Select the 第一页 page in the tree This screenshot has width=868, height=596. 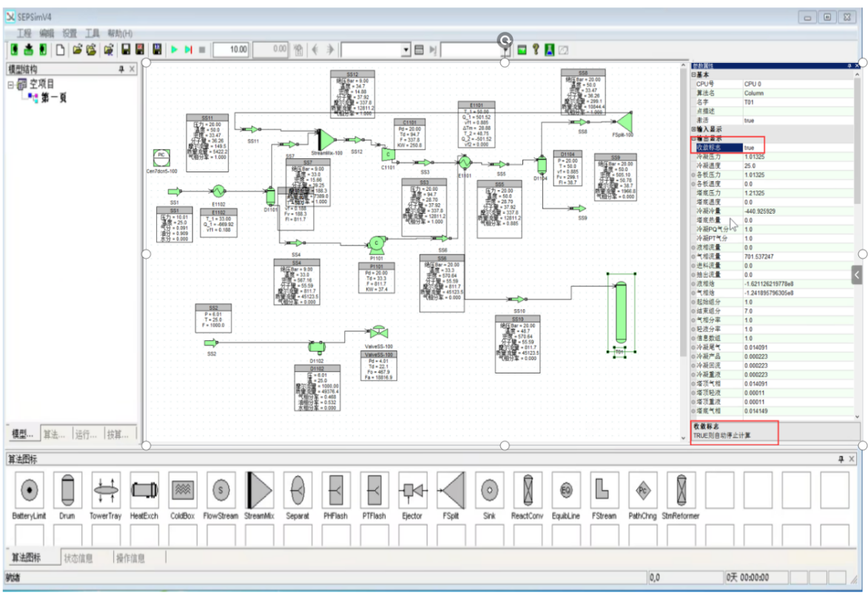click(x=54, y=98)
